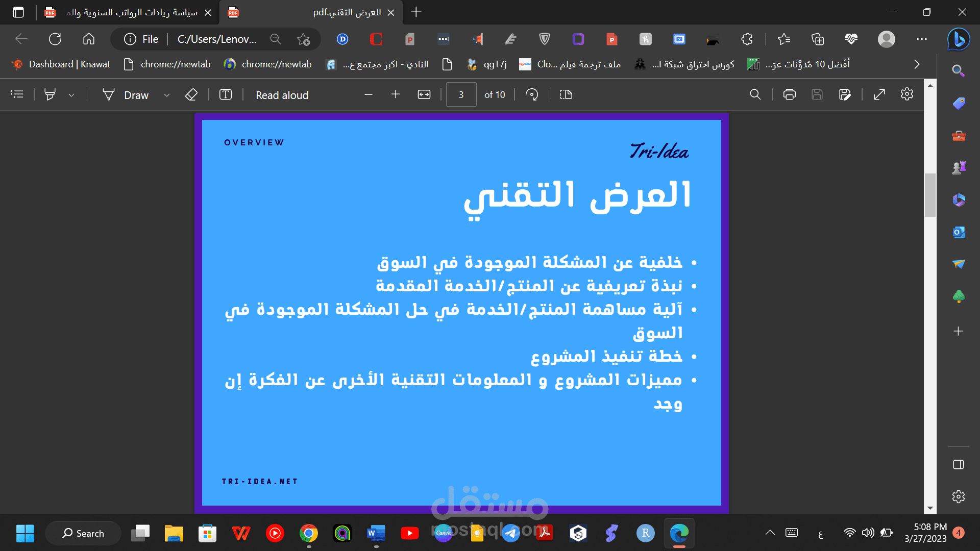The width and height of the screenshot is (980, 551).
Task: Open the profile account avatar
Action: (x=887, y=39)
